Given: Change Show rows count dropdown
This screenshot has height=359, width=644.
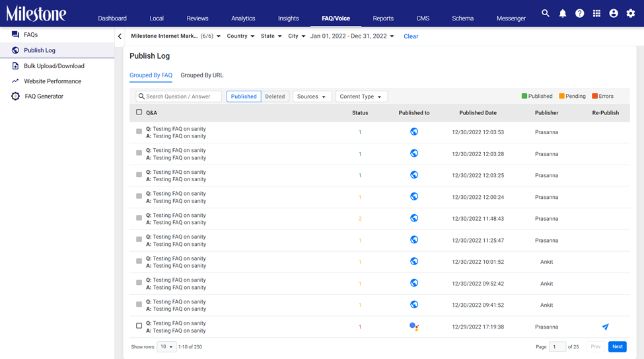Looking at the screenshot, I should click(x=166, y=346).
